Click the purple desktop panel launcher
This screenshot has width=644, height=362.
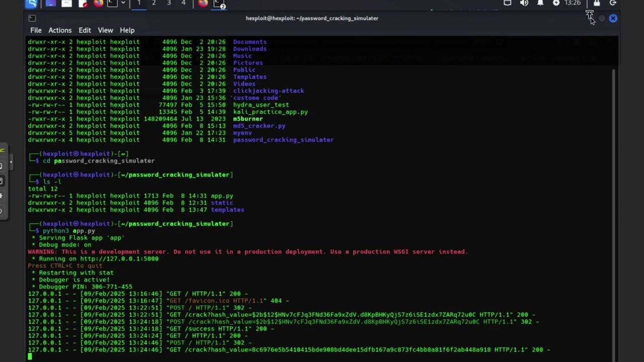point(50,4)
